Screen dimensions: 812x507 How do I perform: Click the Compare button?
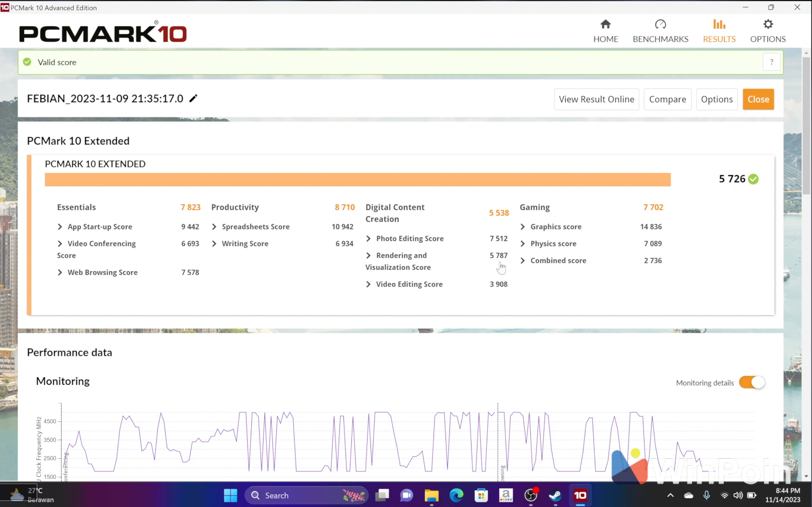pos(667,99)
